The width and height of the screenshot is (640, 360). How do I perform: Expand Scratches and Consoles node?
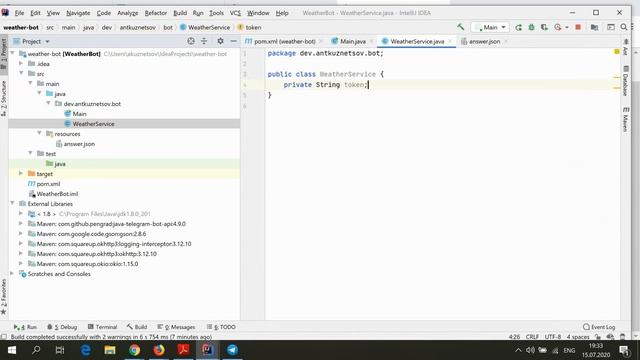click(x=13, y=273)
